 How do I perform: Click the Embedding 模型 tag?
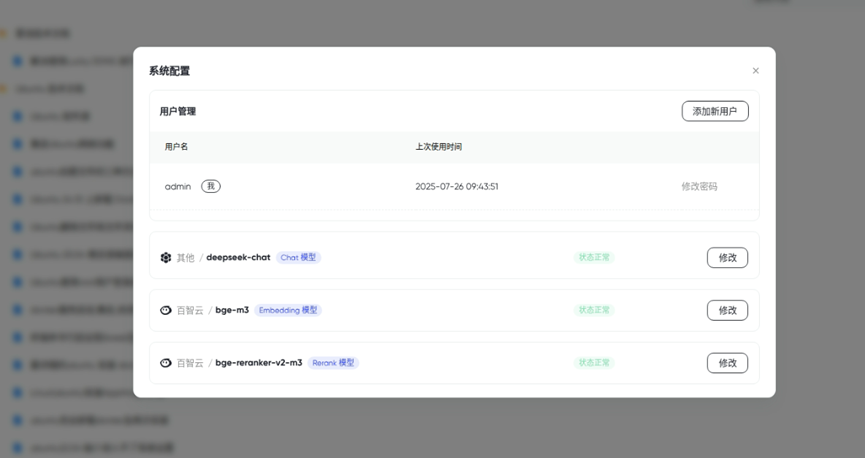coord(288,310)
